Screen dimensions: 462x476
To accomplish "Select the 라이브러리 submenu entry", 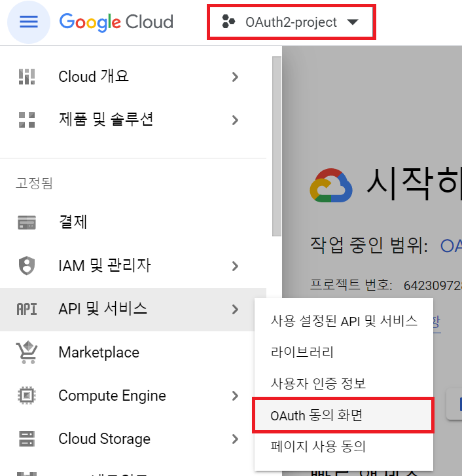I will coord(344,352).
